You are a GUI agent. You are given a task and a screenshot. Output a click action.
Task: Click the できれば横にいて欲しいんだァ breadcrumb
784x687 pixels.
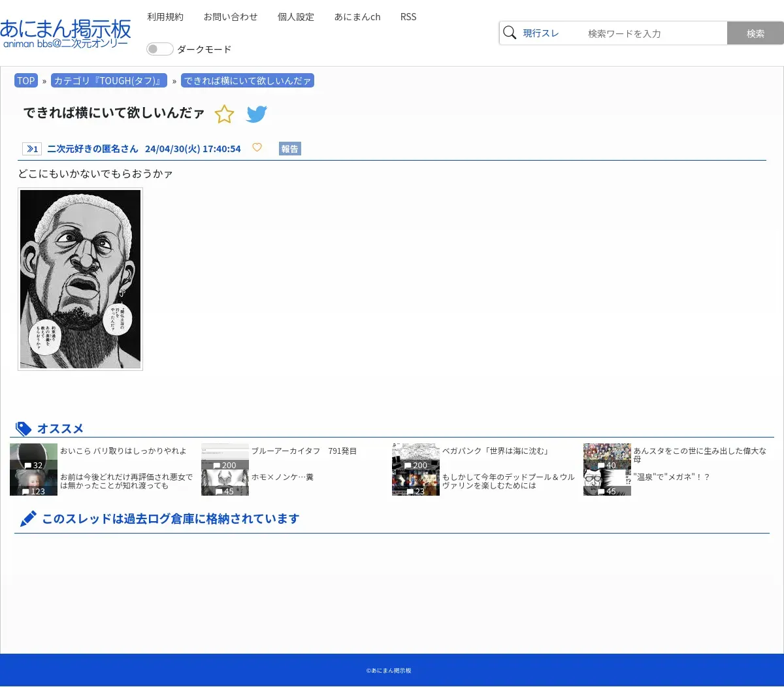pyautogui.click(x=248, y=81)
